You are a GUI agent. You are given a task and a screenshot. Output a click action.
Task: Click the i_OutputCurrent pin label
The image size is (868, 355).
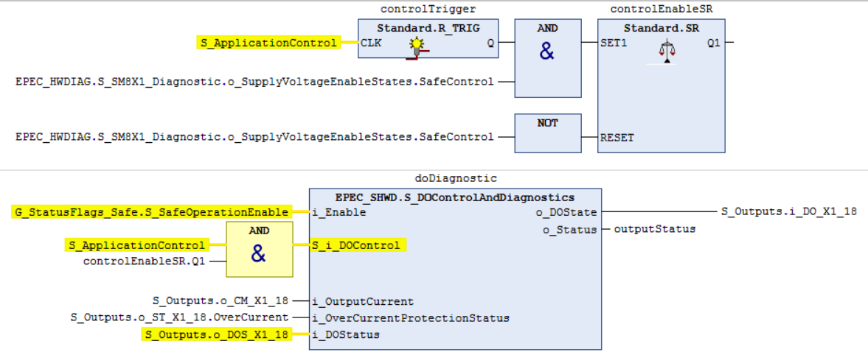[363, 301]
